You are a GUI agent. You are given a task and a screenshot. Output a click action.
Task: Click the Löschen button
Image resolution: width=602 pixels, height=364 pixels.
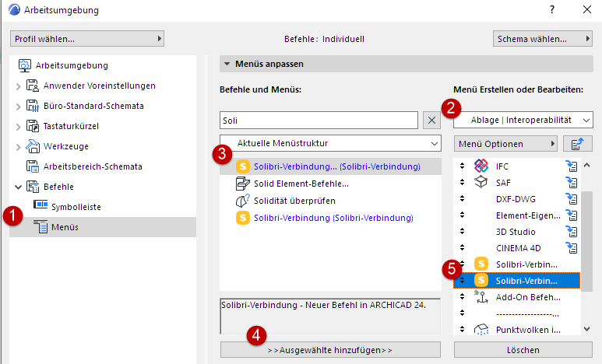pyautogui.click(x=521, y=350)
